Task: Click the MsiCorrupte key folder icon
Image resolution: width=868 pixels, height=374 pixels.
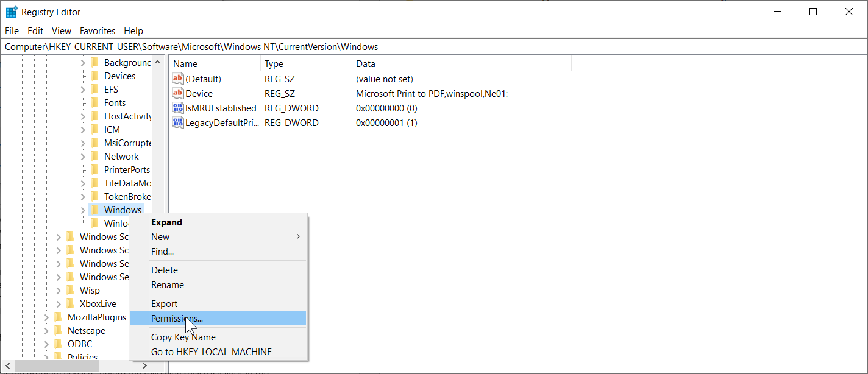Action: [94, 143]
